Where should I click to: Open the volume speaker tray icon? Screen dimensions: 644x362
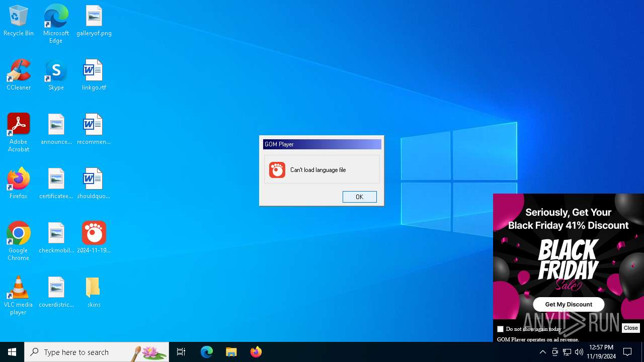pos(579,352)
